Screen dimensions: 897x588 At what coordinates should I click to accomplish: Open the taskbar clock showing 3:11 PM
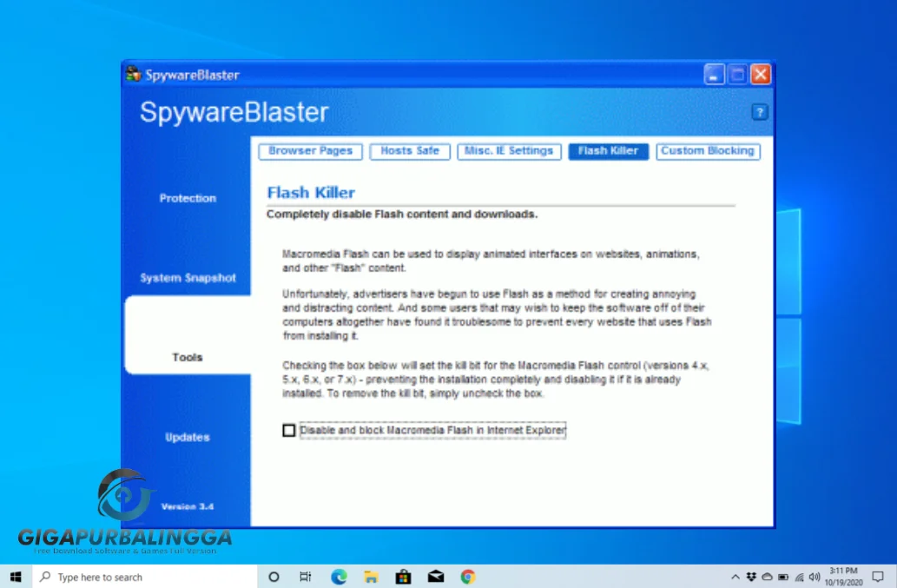tap(843, 577)
